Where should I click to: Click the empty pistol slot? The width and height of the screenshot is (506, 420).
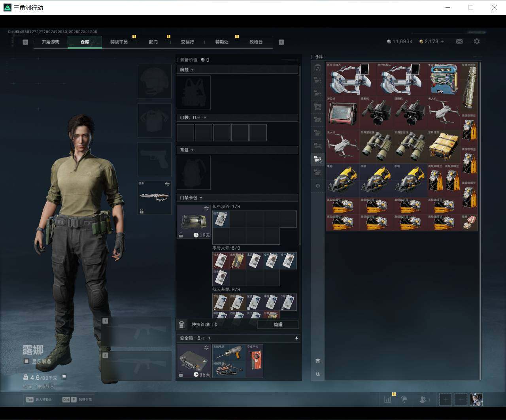[154, 159]
